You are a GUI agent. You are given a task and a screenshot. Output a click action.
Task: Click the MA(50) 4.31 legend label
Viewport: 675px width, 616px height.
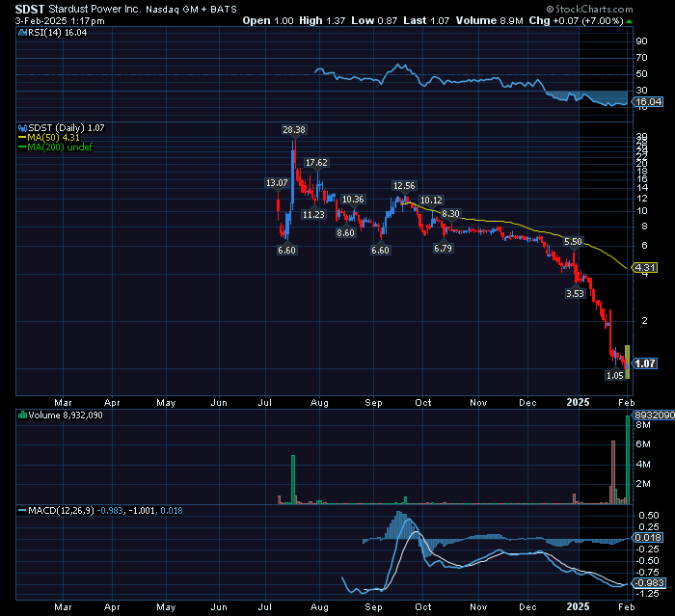coord(53,138)
